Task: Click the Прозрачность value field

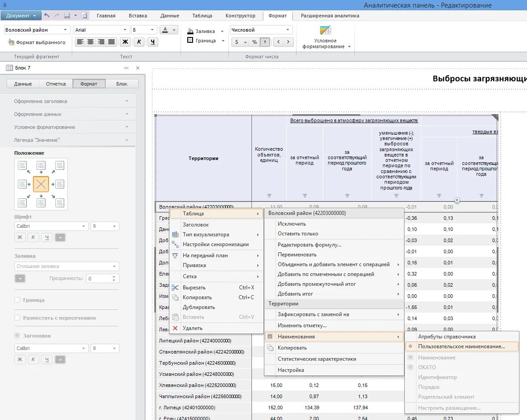Action: 98,278
